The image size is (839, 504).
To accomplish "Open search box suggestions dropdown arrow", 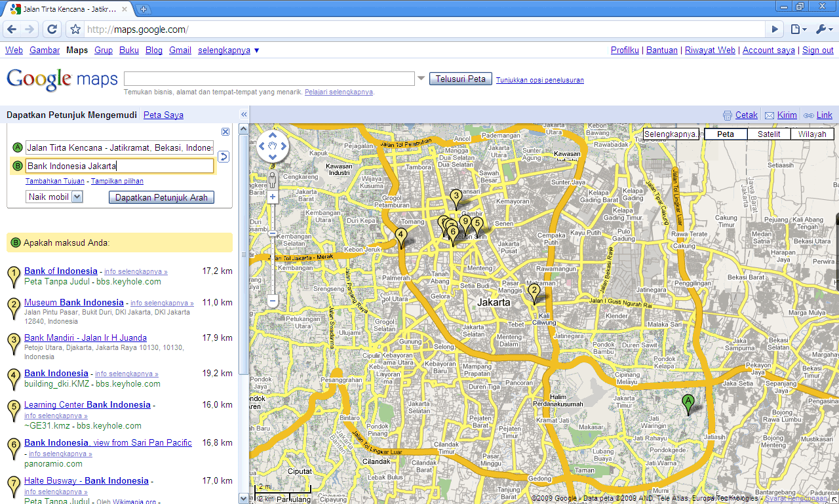I will (x=421, y=79).
